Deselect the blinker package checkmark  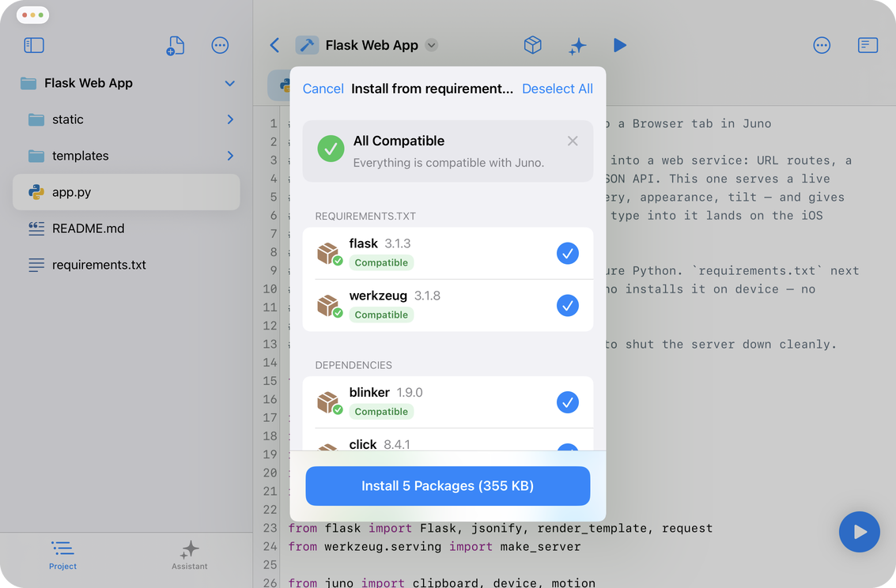568,402
